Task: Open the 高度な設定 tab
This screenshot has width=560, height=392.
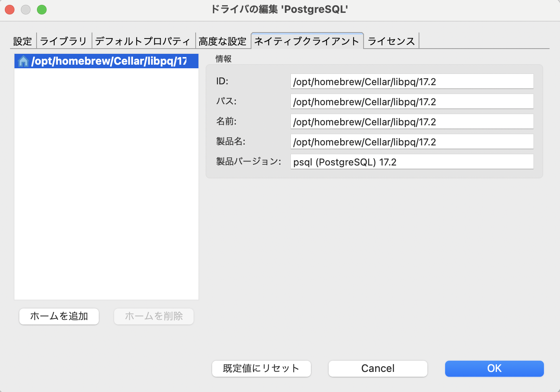Action: (x=223, y=40)
